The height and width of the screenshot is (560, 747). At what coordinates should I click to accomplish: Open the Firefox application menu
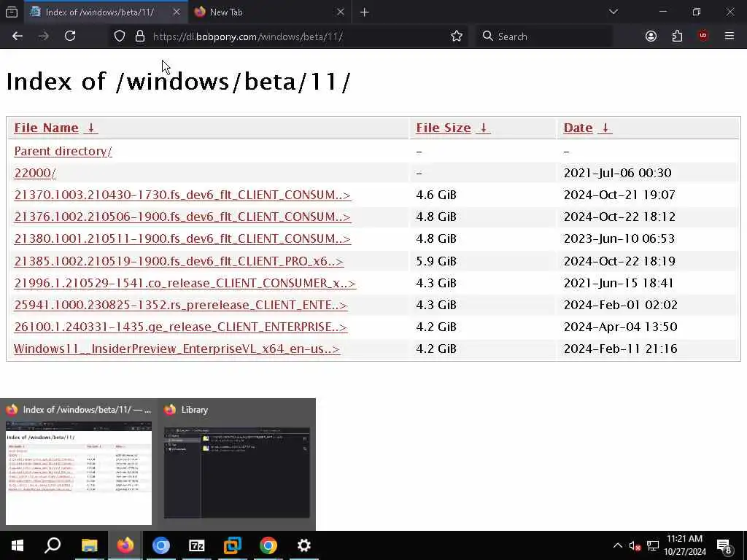pyautogui.click(x=729, y=36)
